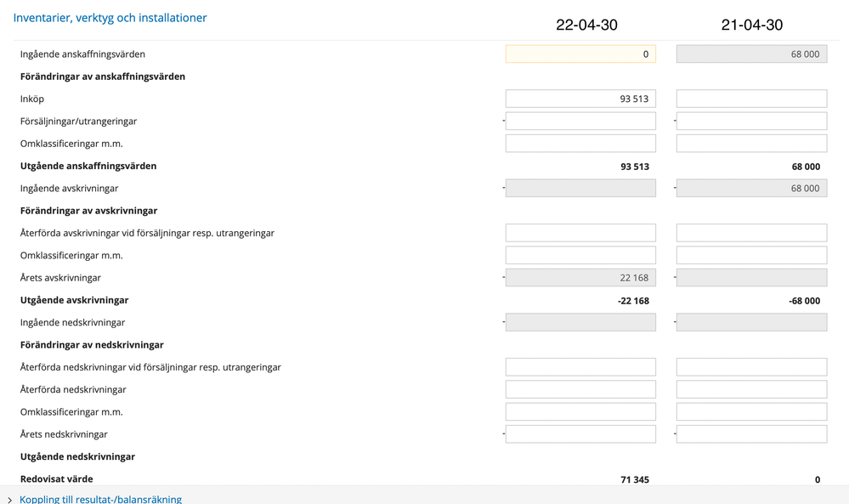Click the Inventarier, verktyg och installationer heading
This screenshot has height=504, width=849.
pos(110,18)
